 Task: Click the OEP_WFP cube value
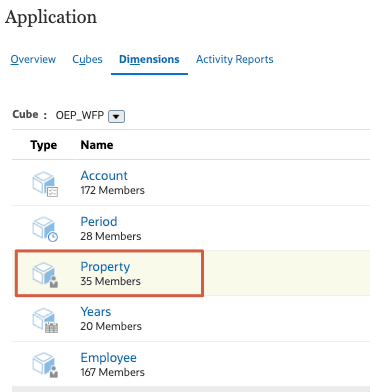(80, 115)
